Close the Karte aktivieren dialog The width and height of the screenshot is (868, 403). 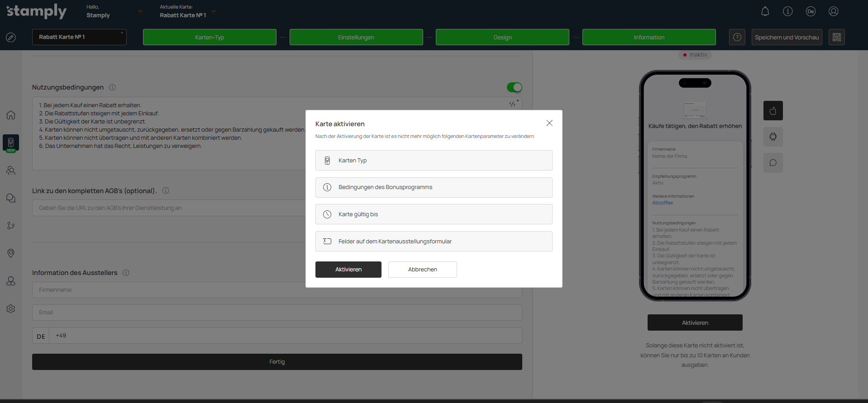[549, 123]
